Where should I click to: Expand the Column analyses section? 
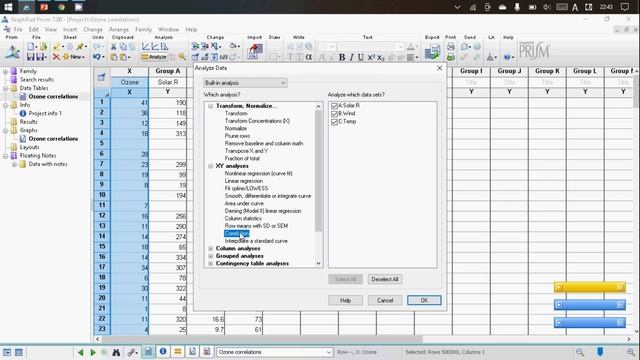pos(211,248)
